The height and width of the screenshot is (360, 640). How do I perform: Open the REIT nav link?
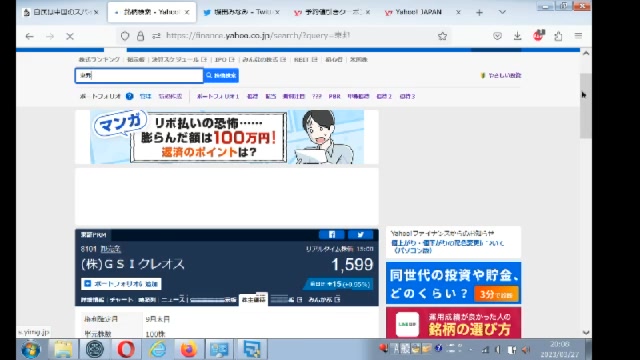(305, 60)
